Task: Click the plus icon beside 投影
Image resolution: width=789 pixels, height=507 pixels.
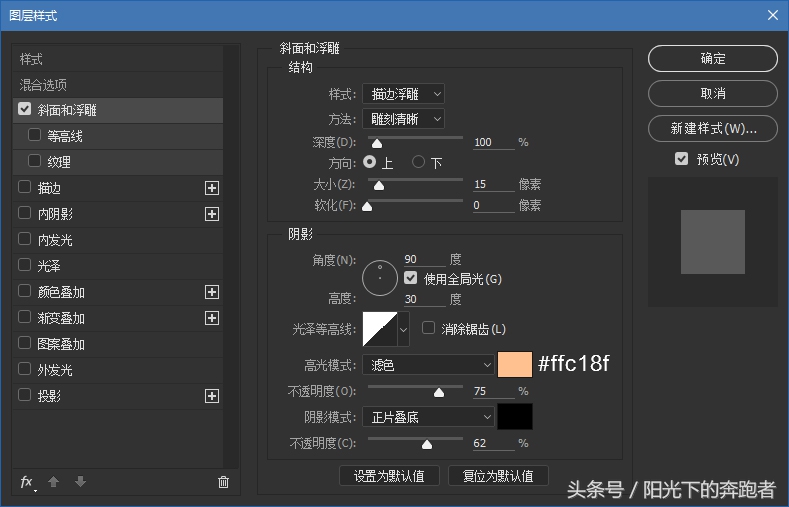Action: point(212,396)
